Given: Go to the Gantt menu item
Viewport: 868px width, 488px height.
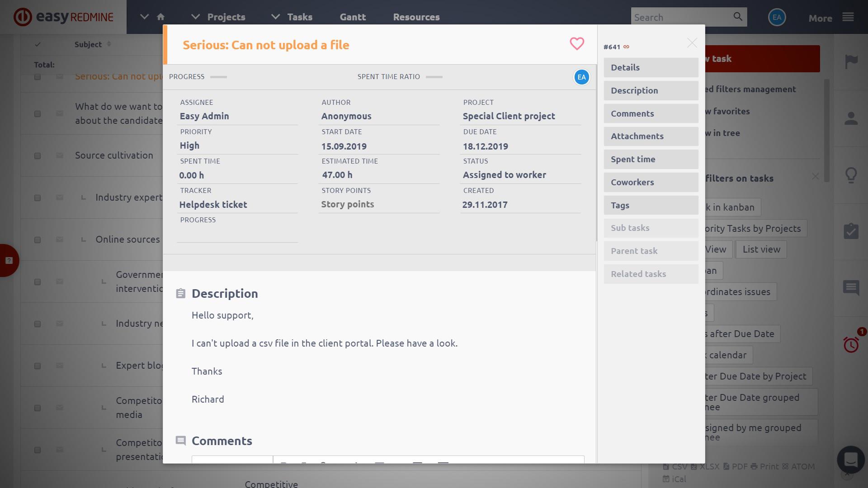Looking at the screenshot, I should (x=353, y=17).
